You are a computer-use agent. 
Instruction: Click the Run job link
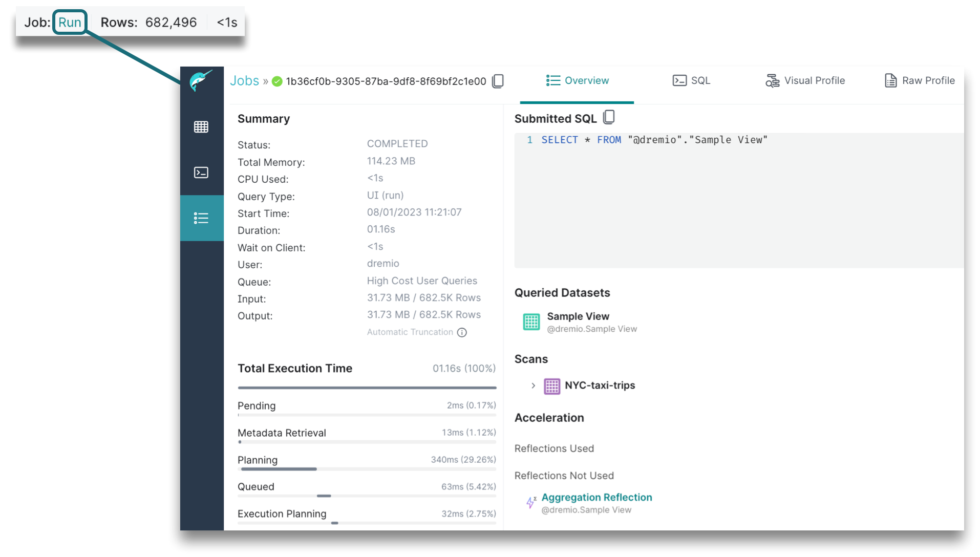point(70,23)
